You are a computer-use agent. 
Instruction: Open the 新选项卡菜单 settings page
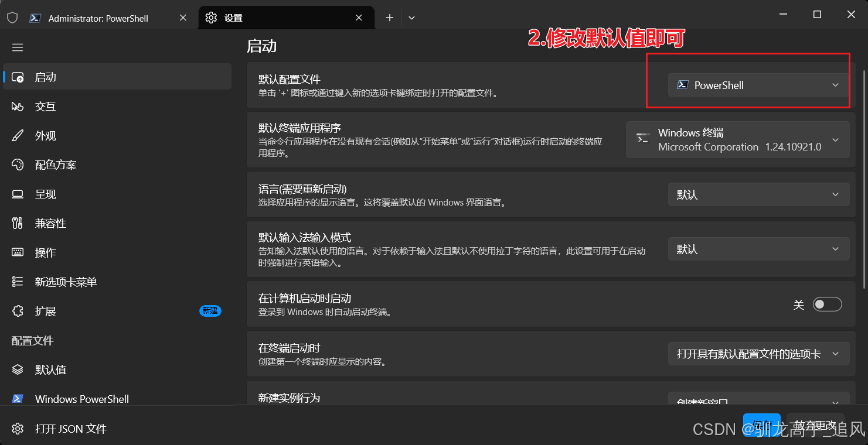click(117, 282)
